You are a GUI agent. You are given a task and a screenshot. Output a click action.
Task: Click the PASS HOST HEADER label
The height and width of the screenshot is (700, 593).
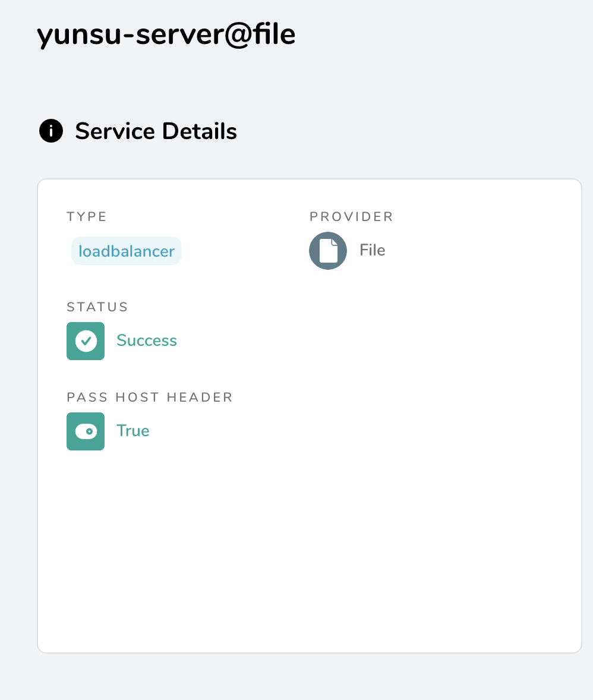[150, 398]
